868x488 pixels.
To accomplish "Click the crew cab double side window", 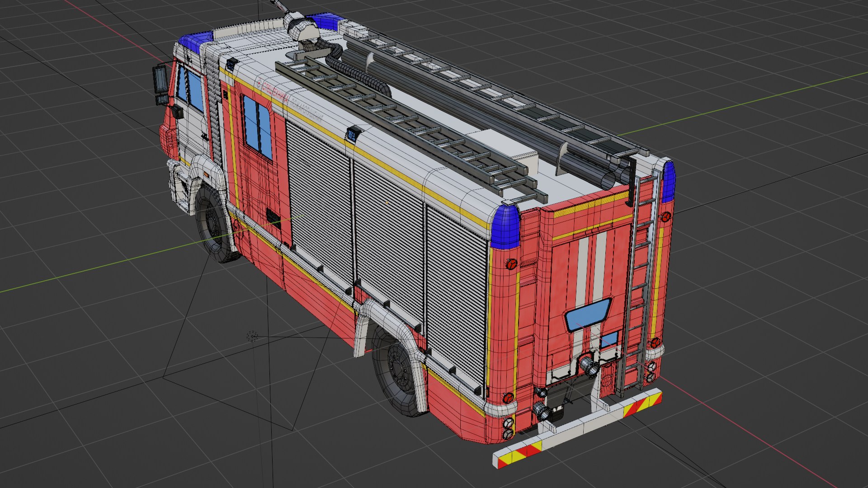I will point(257,128).
